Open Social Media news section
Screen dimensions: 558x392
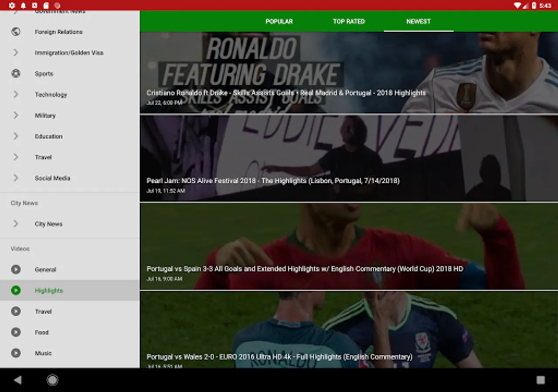[x=70, y=178]
